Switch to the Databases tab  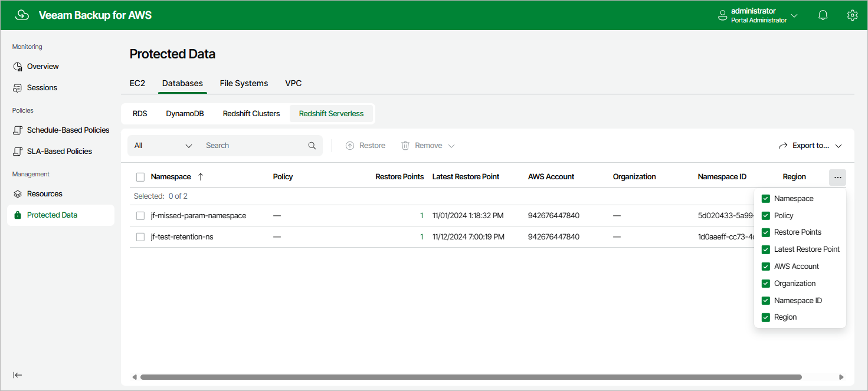pos(182,84)
